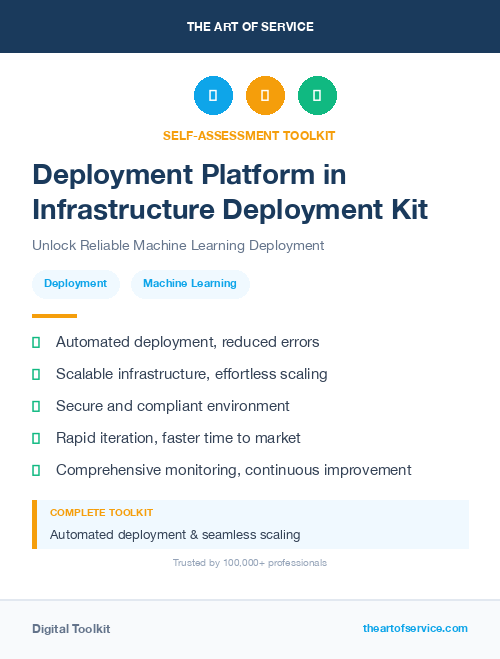
Task: Click subtitle Unlock Reliable Machine Learning Deployment
Action: 178,245
